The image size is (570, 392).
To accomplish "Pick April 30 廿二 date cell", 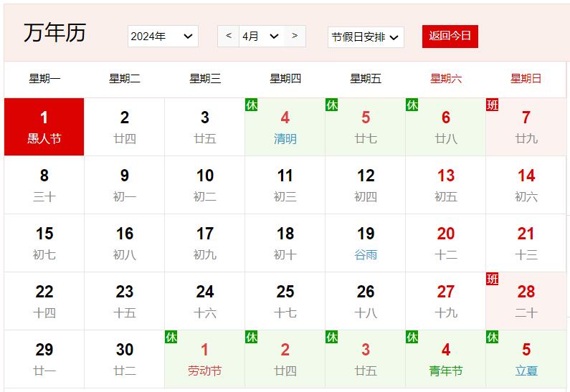I will click(x=125, y=359).
